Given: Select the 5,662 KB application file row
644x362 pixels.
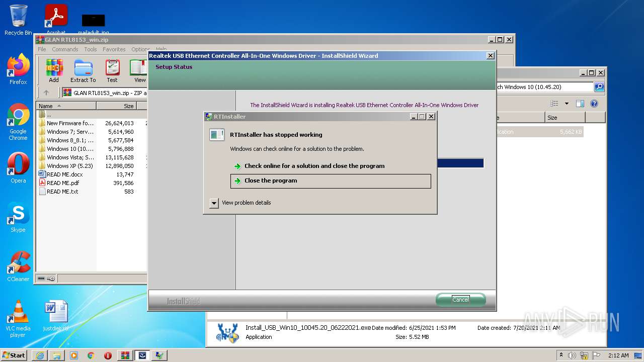Looking at the screenshot, I should (540, 132).
